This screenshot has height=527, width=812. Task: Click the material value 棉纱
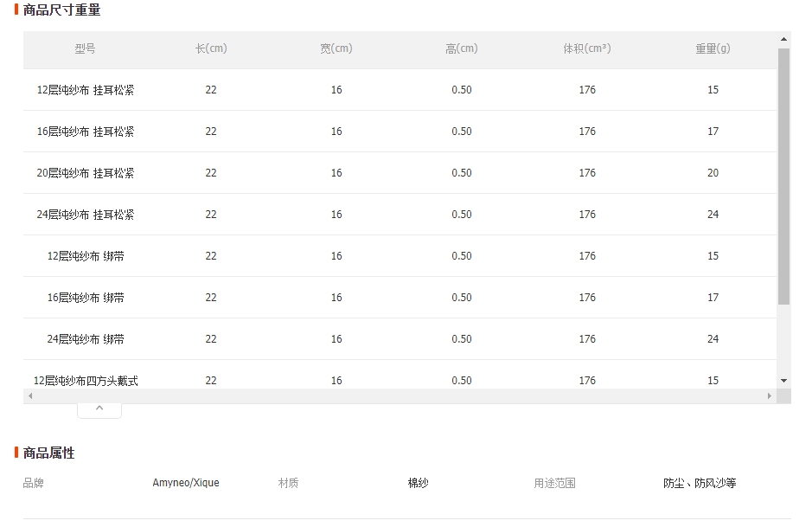tap(418, 483)
